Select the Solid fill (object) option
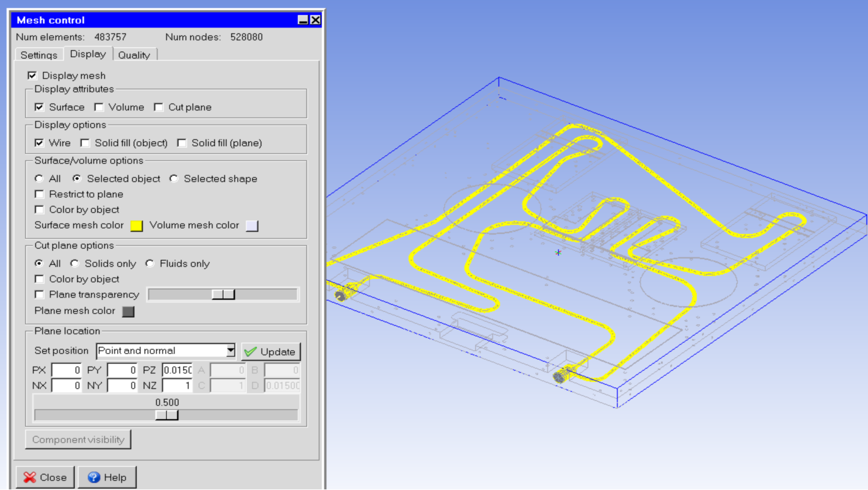Viewport: 868px width, 490px height. click(x=85, y=143)
